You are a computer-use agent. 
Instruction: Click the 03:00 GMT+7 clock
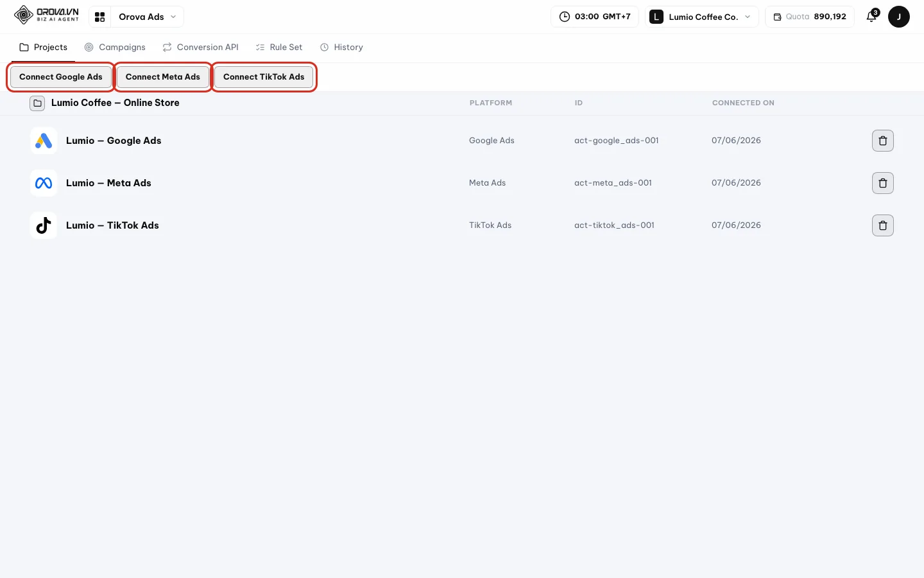pyautogui.click(x=595, y=17)
